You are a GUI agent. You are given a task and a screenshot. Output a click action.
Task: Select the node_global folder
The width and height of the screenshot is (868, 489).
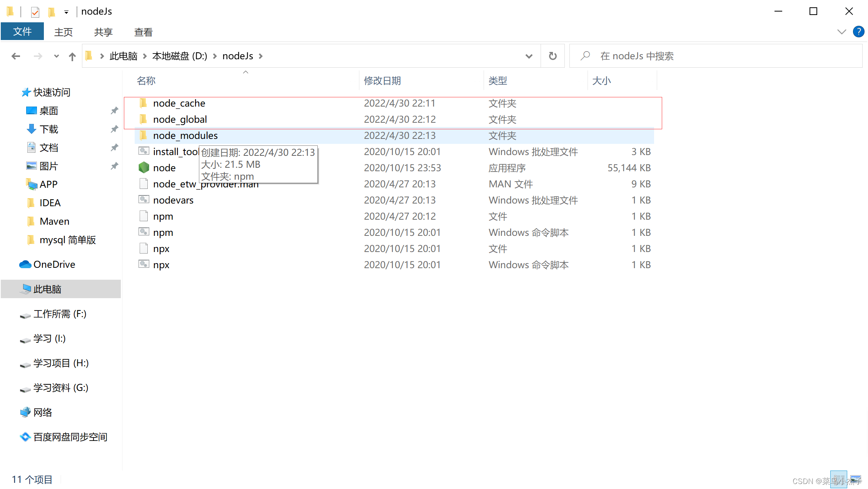pyautogui.click(x=180, y=119)
